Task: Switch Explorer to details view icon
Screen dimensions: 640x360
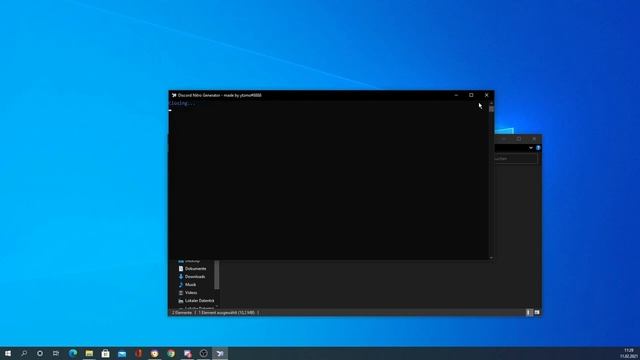Action: coord(529,312)
